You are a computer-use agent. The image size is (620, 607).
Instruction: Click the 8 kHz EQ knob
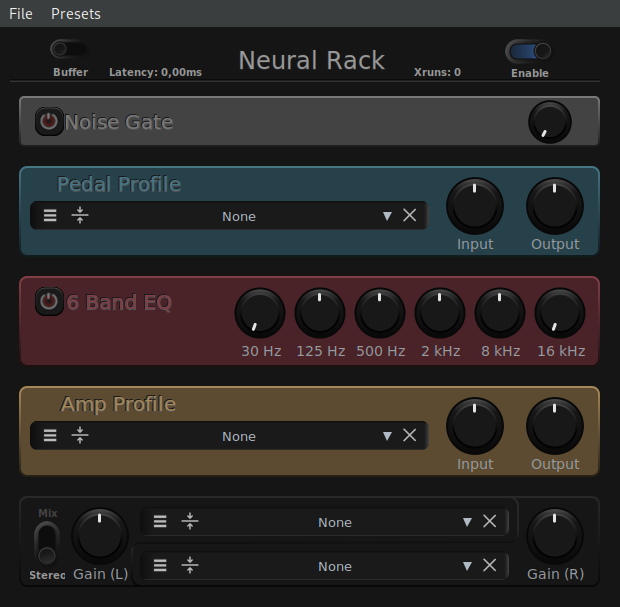[x=500, y=312]
